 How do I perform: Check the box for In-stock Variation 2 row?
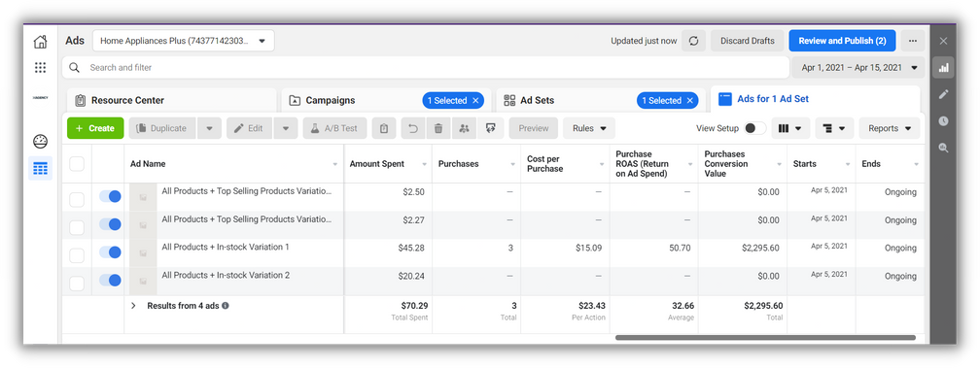pos(77,284)
